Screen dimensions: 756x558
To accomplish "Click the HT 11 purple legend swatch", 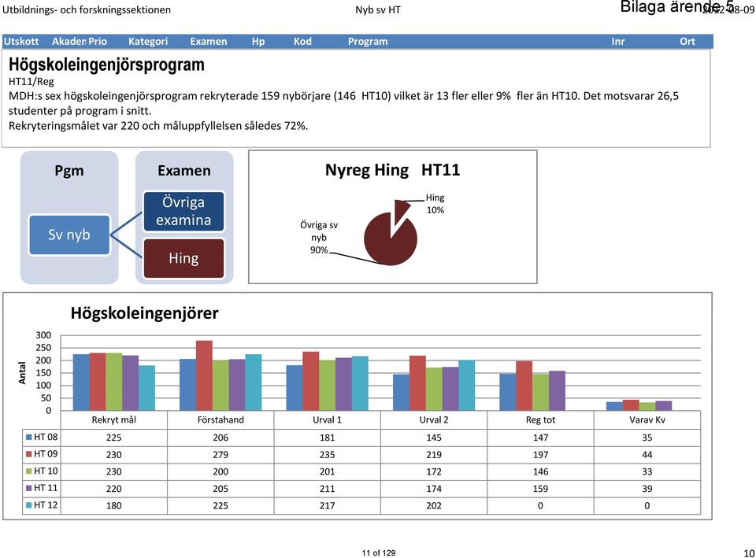I will [28, 489].
